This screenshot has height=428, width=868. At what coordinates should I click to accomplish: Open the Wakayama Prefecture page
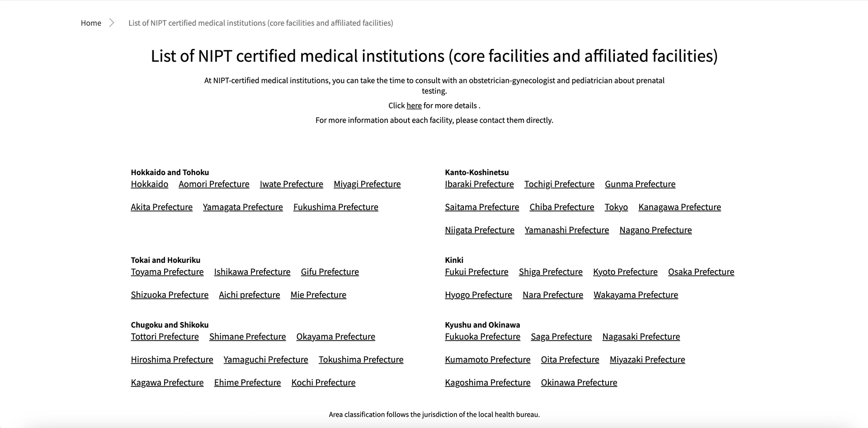point(635,295)
